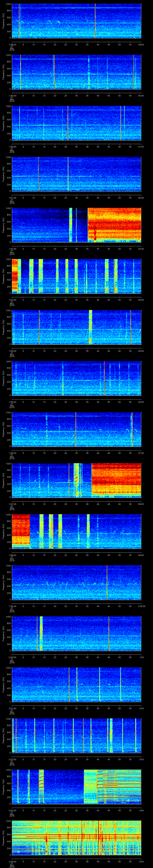Image resolution: width=153 pixels, height=868 pixels.
Task: Click the 57:00 end time label
Action: coord(141,453)
